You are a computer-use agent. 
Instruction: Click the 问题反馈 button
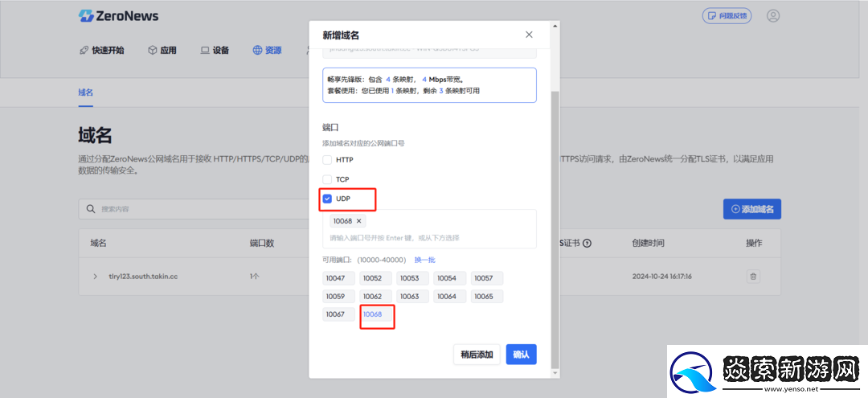click(x=727, y=15)
